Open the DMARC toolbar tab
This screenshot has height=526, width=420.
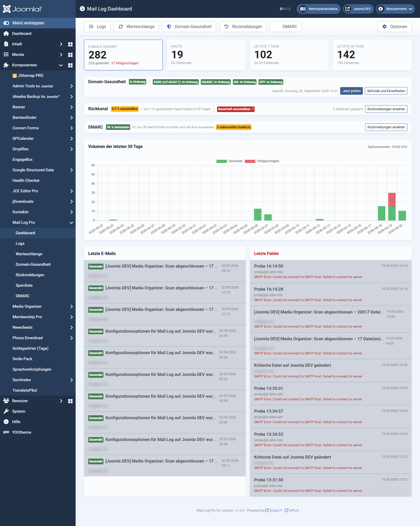coord(286,26)
